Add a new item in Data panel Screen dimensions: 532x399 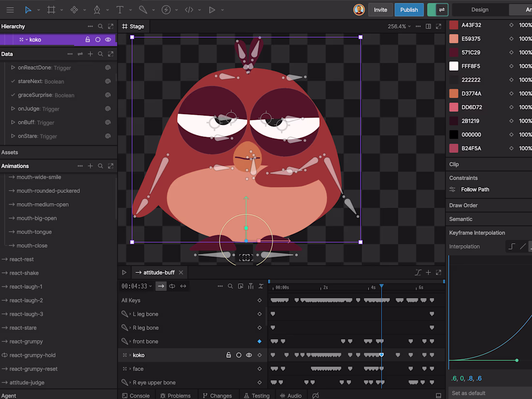coord(90,54)
